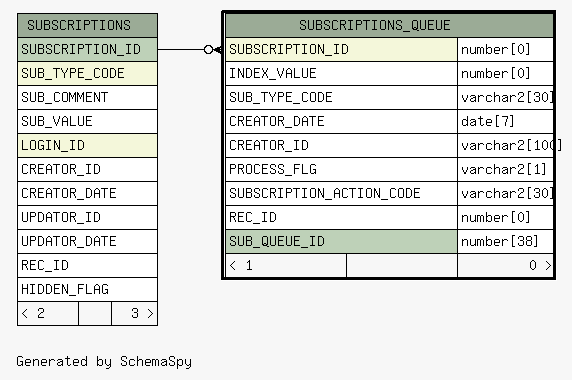Viewport: 572px width, 380px height.
Task: Click the children count '3 >' cell
Action: (134, 313)
